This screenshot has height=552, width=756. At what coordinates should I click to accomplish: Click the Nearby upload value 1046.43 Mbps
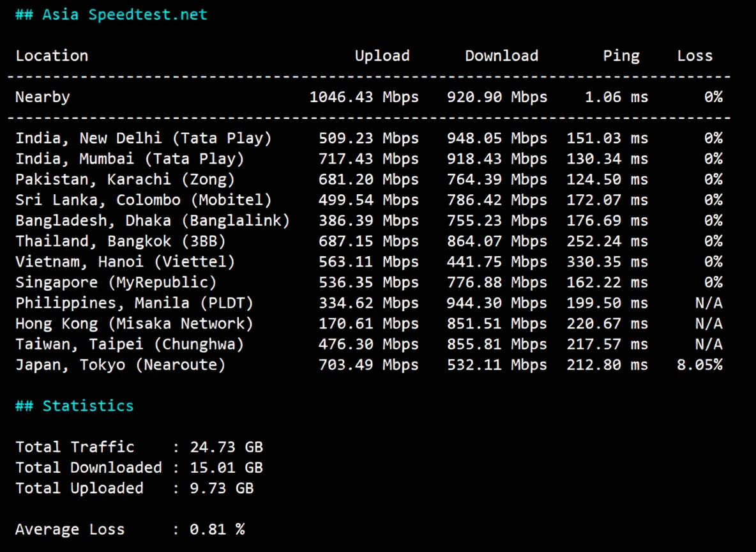pyautogui.click(x=364, y=97)
